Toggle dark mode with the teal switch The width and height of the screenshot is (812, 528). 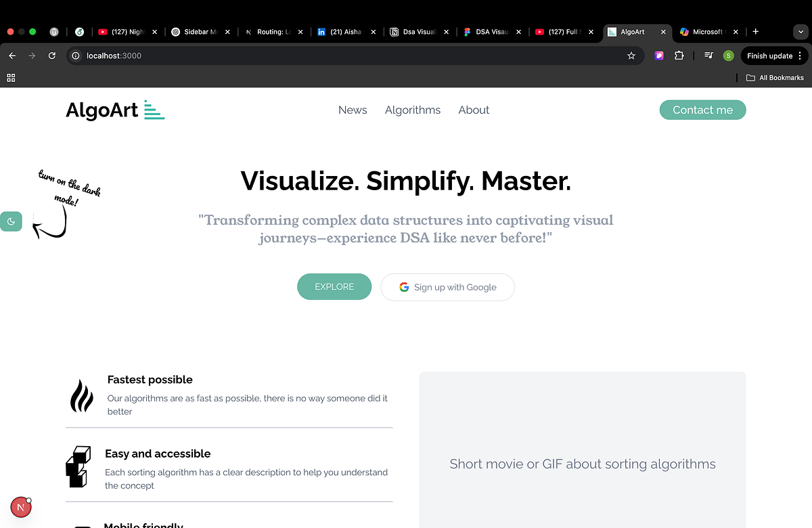pos(11,221)
